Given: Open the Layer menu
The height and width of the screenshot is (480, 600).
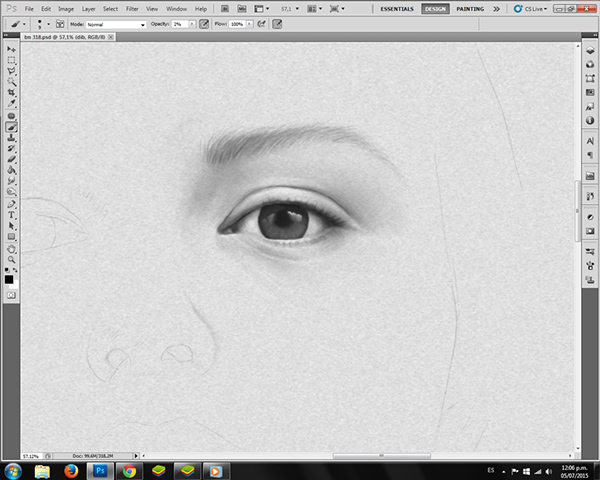Looking at the screenshot, I should pyautogui.click(x=89, y=8).
